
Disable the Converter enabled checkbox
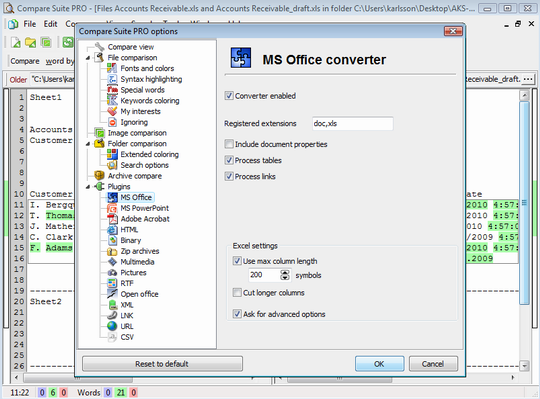click(x=229, y=96)
